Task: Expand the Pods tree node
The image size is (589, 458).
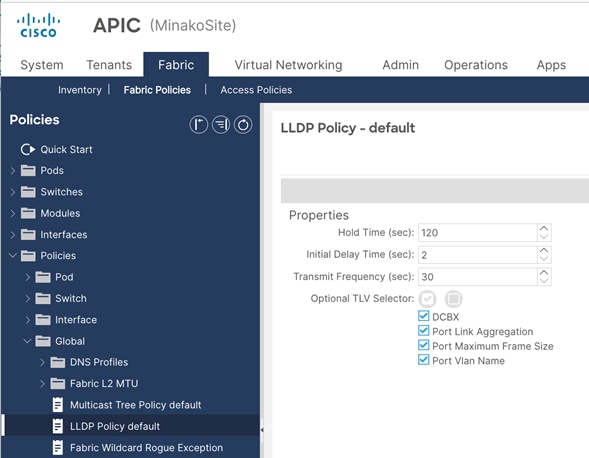Action: [x=12, y=171]
